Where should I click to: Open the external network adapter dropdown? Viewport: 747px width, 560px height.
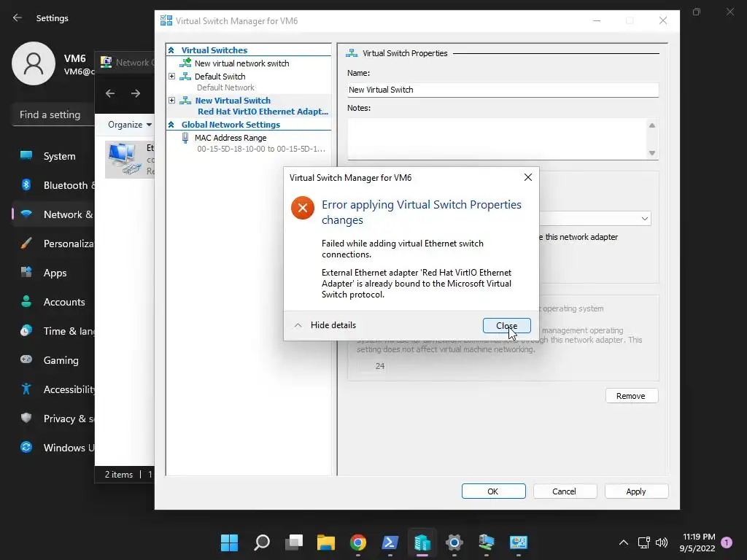click(644, 219)
